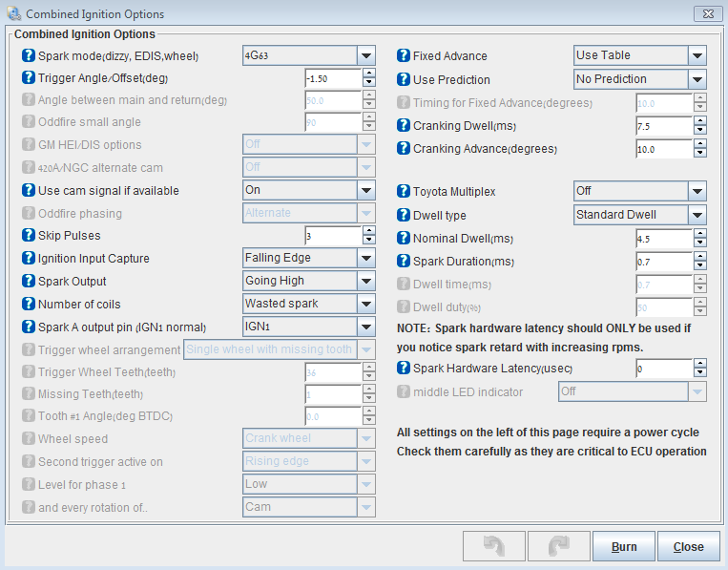This screenshot has width=728, height=570.
Task: Decrease Trigger Angle/Offset value
Action: [x=369, y=83]
